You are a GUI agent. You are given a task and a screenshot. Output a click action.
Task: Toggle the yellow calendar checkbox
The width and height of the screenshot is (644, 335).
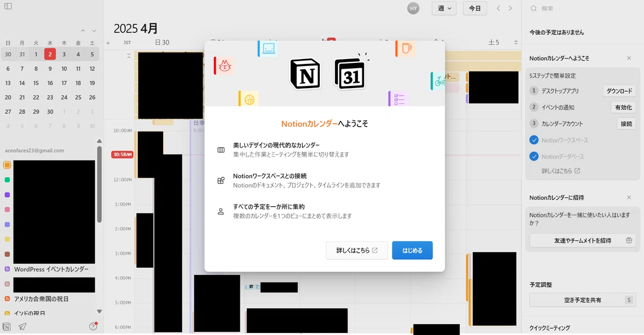7,239
